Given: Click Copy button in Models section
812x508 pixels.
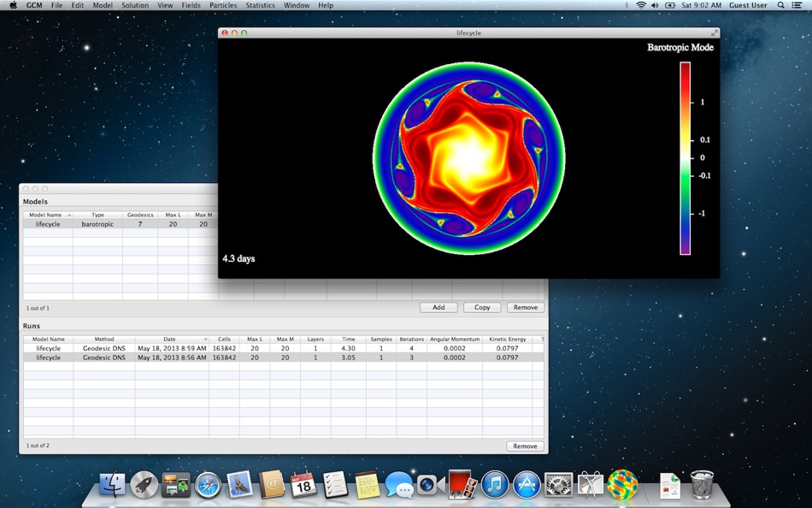Looking at the screenshot, I should click(482, 307).
